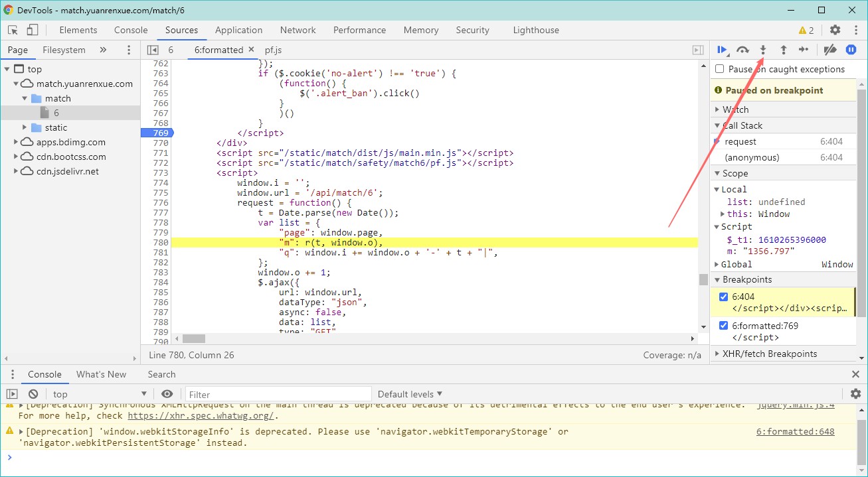Hide the file navigator pane
This screenshot has height=477, width=868.
coord(153,50)
